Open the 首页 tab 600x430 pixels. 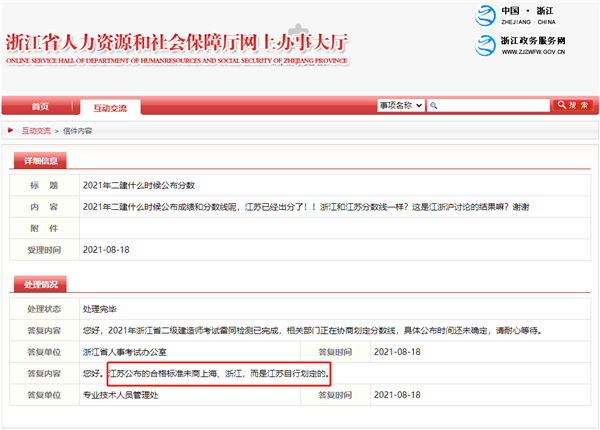coord(39,106)
